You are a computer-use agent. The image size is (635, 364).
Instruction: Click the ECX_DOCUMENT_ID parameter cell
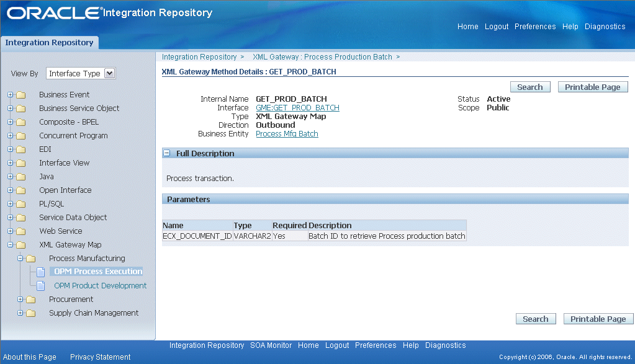(x=197, y=236)
